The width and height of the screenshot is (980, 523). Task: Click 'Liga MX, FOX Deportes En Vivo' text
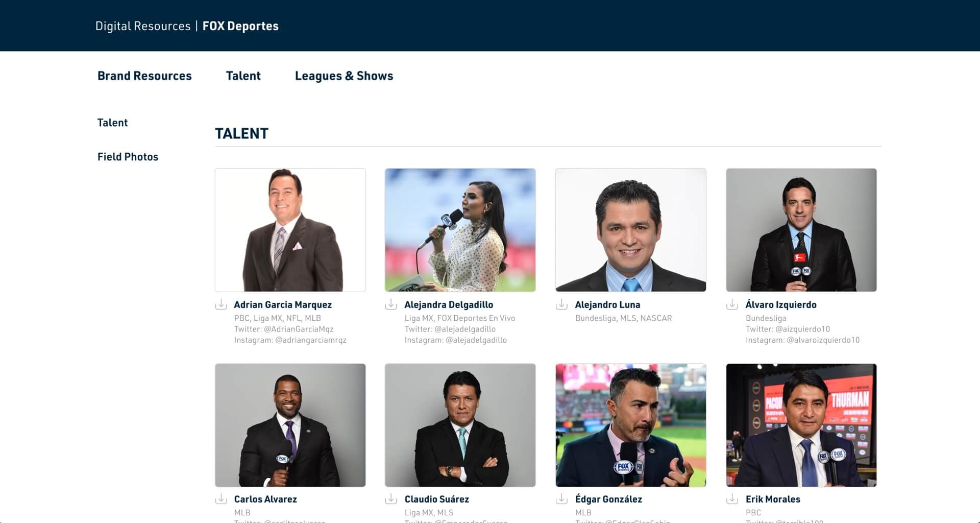[x=460, y=318]
